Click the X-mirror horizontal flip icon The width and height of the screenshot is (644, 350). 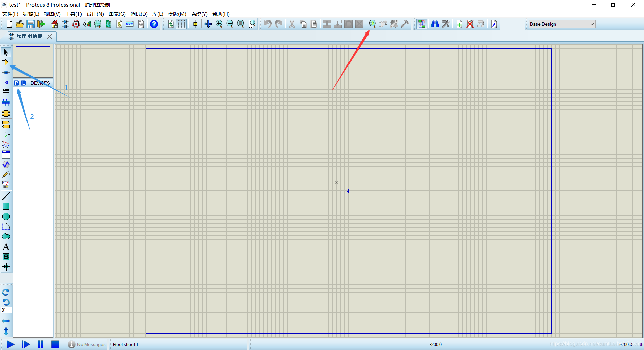6,321
